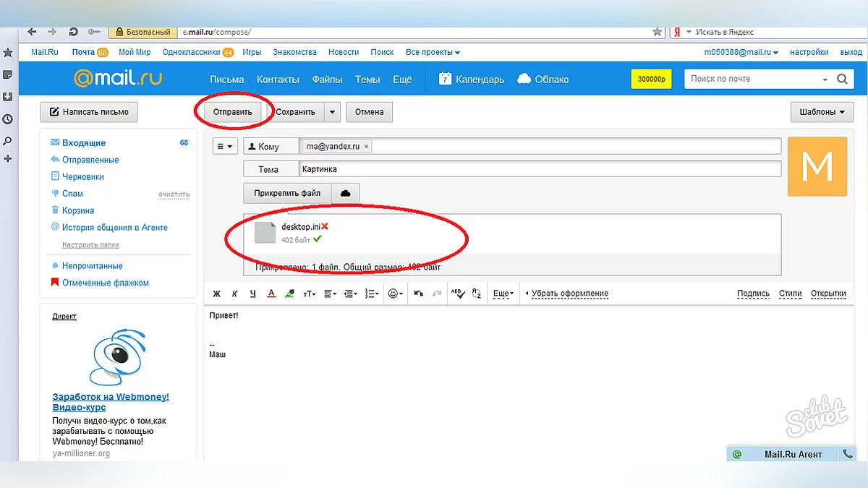The width and height of the screenshot is (868, 488).
Task: Attach a file from the cloud icon
Action: tap(345, 194)
